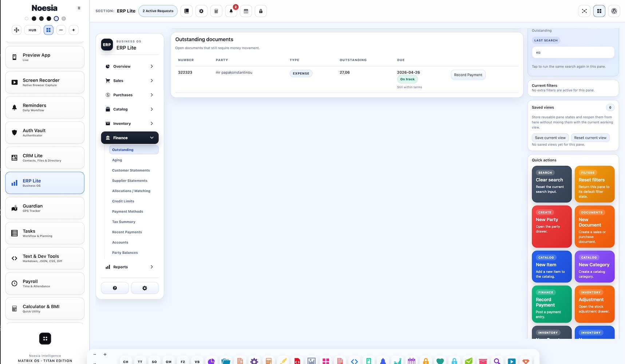
Task: Click the teal heart dock icon
Action: (x=440, y=361)
